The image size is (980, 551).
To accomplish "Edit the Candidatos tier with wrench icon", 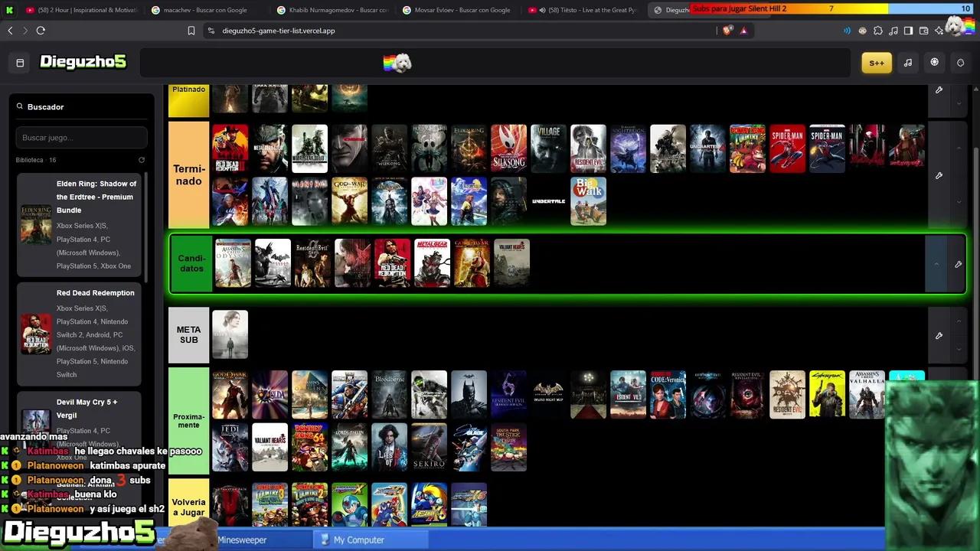I will click(958, 264).
